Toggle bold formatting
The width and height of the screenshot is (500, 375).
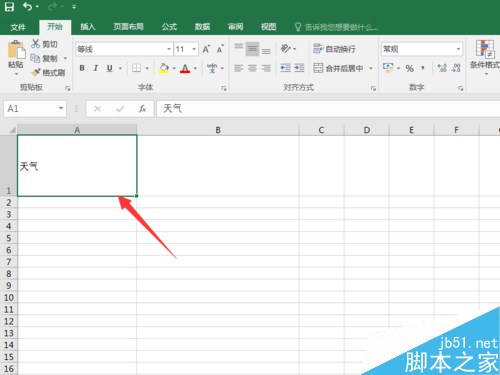[x=82, y=68]
